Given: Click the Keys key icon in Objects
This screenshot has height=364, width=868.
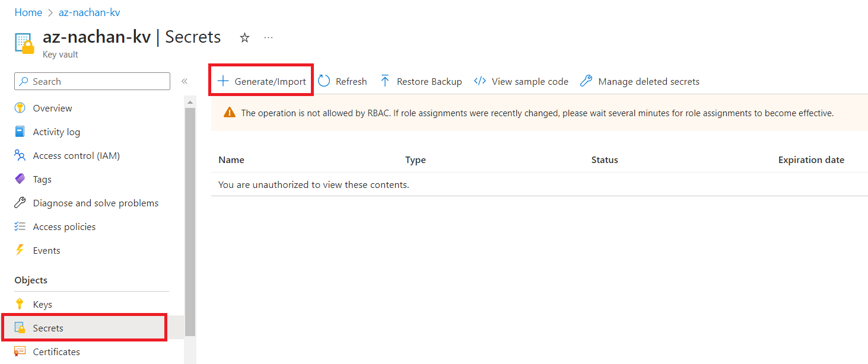Looking at the screenshot, I should pos(20,304).
